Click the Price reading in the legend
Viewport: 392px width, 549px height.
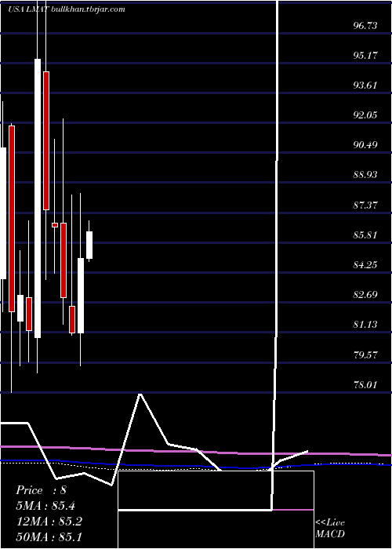(41, 490)
